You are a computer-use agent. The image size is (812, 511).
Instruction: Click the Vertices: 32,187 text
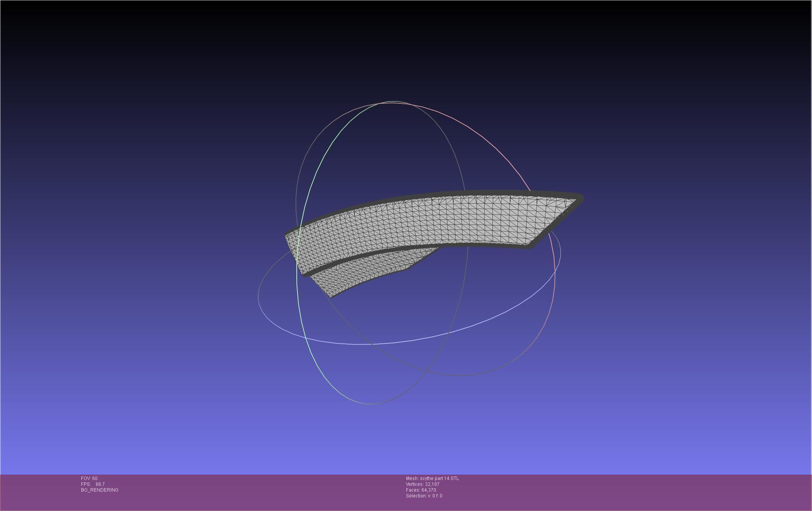(423, 484)
